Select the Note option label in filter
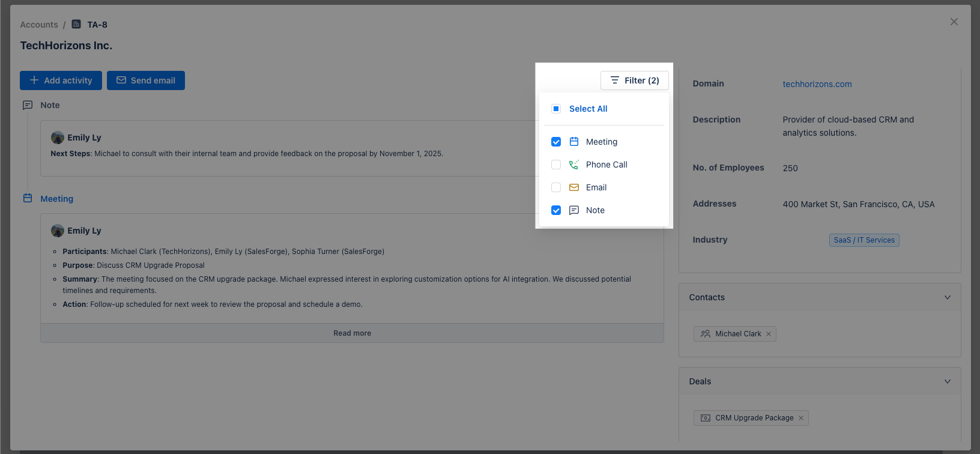 pyautogui.click(x=595, y=210)
